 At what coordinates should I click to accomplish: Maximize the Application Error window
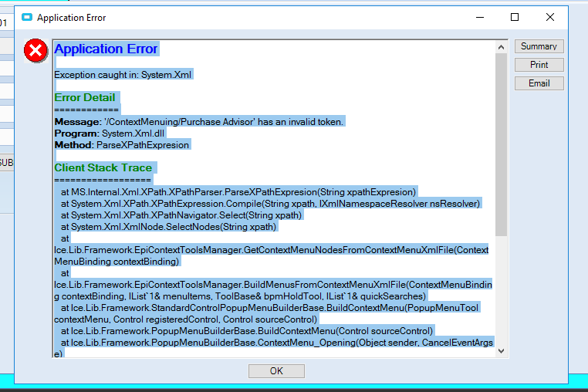tap(515, 17)
